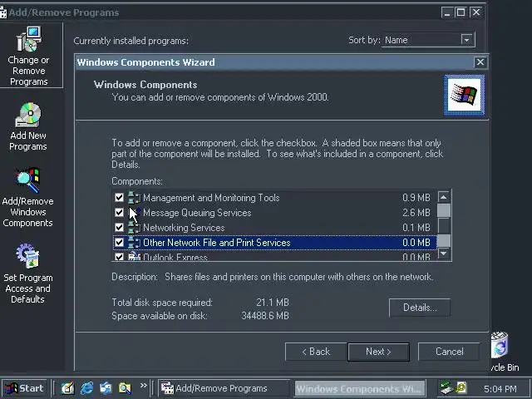The height and width of the screenshot is (399, 532).
Task: Select the Message Queuing Services row
Action: (x=275, y=213)
